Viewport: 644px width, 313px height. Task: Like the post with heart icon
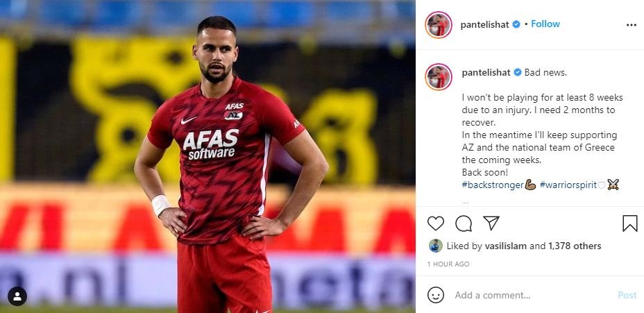436,223
